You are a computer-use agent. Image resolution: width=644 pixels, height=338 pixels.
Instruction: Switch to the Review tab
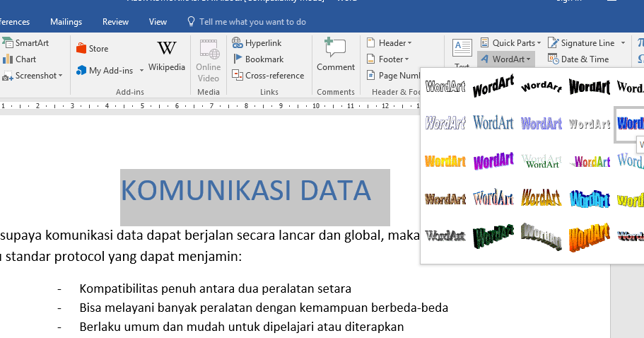115,22
